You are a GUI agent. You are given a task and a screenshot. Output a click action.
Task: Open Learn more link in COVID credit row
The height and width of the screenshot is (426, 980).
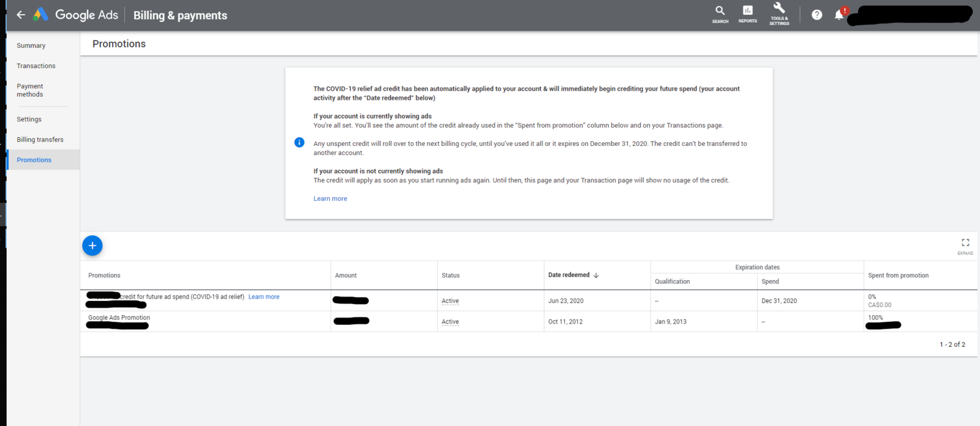(x=264, y=297)
